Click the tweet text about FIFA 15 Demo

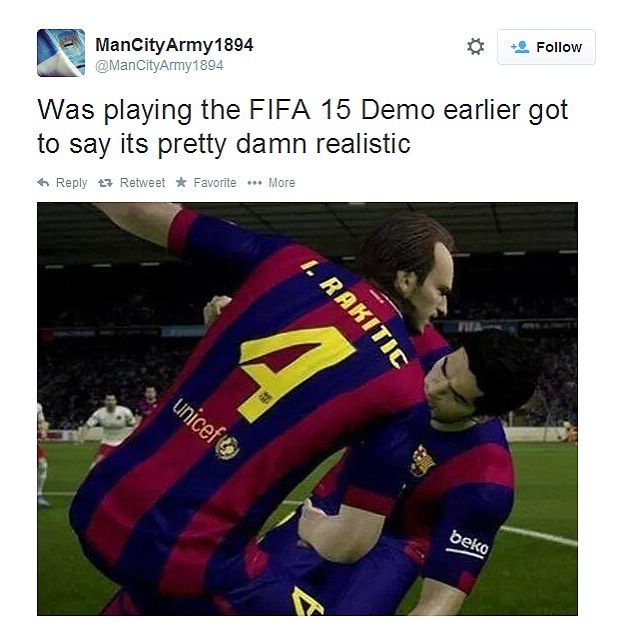point(302,127)
